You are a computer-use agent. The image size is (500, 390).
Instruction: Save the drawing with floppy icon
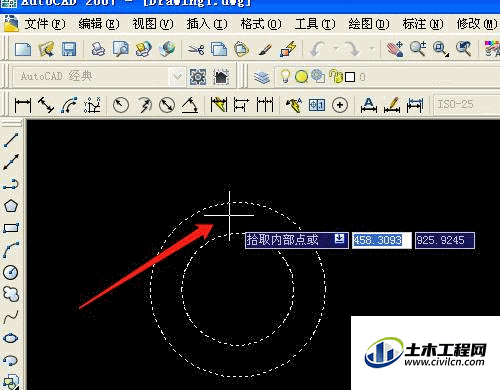click(x=69, y=49)
